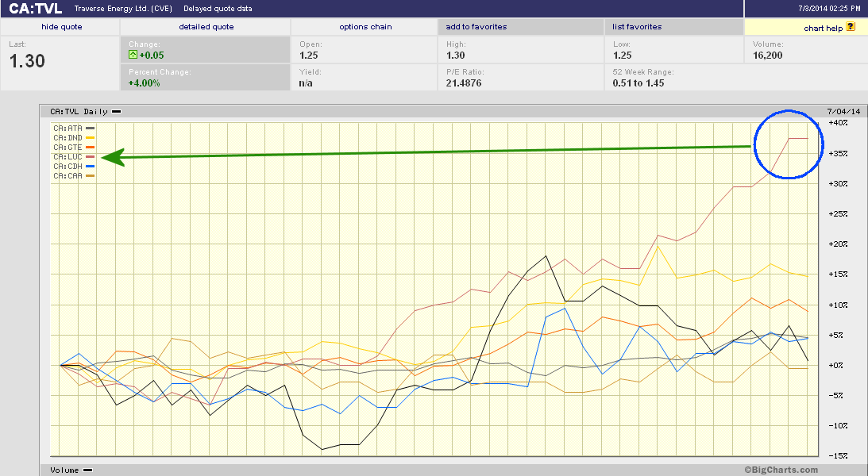Click the -15% axis label
This screenshot has width=868, height=476.
point(838,456)
